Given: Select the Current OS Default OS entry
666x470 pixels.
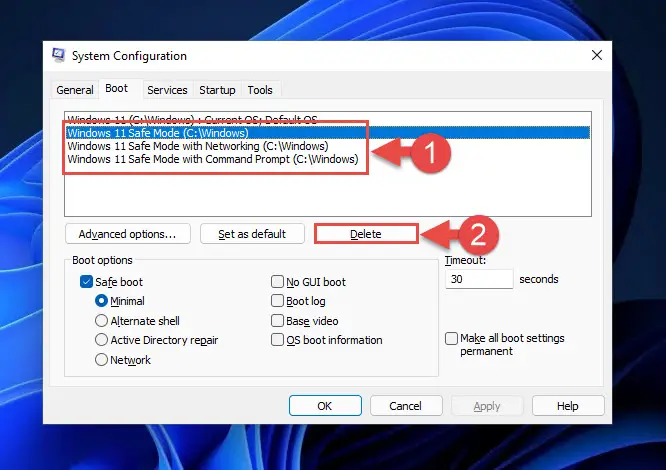Looking at the screenshot, I should click(328, 120).
